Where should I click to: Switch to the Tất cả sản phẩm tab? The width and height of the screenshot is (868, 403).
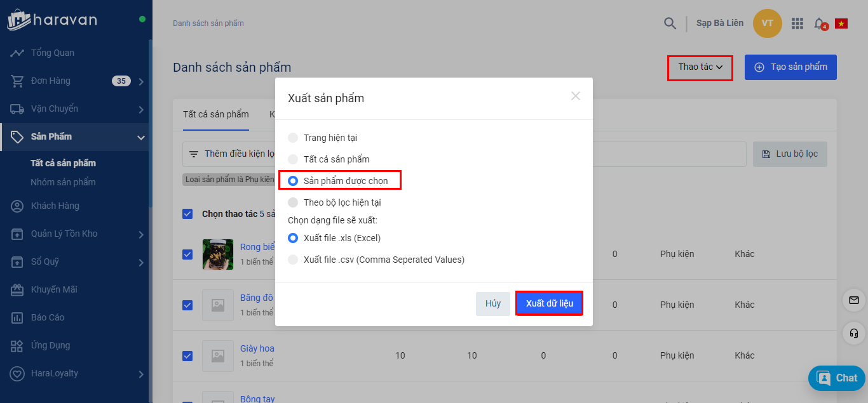[215, 115]
